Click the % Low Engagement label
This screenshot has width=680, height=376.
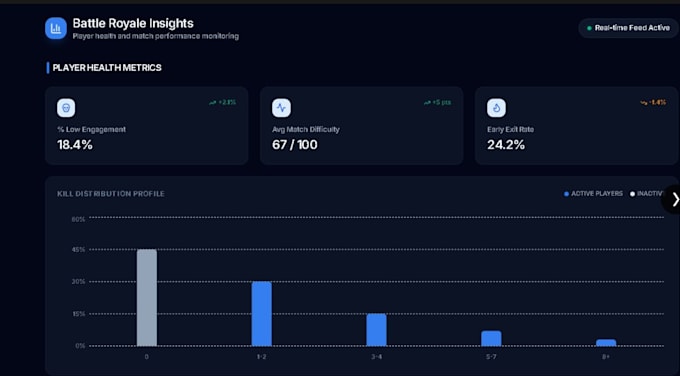pyautogui.click(x=92, y=129)
